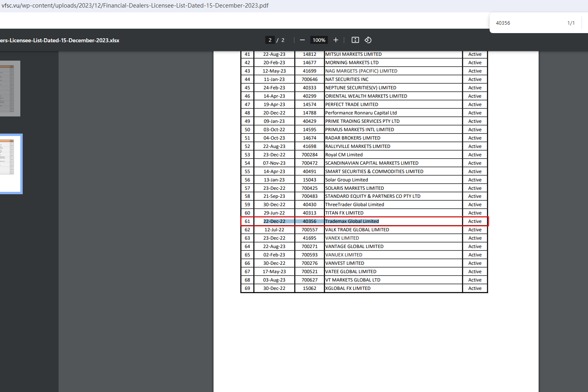The image size is (588, 392).
Task: Select TITAN FX LIMITED
Action: click(x=344, y=213)
